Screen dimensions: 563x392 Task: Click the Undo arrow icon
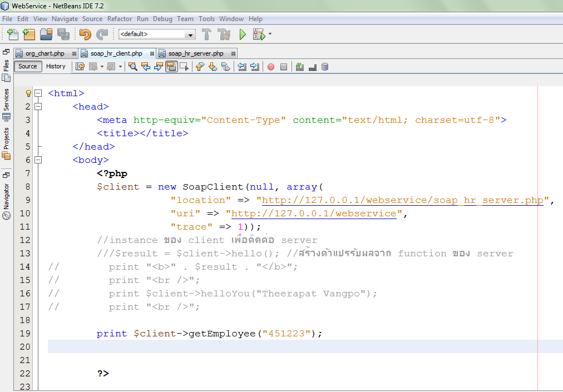[x=85, y=34]
